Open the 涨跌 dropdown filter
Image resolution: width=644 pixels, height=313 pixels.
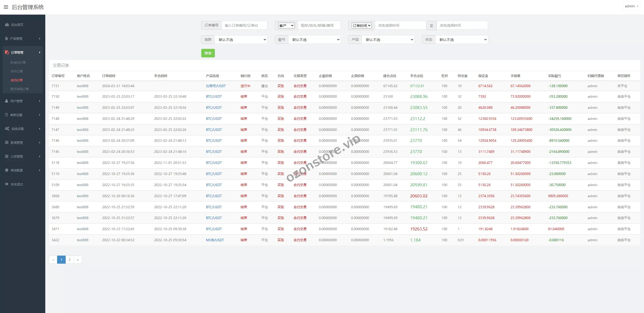click(241, 40)
